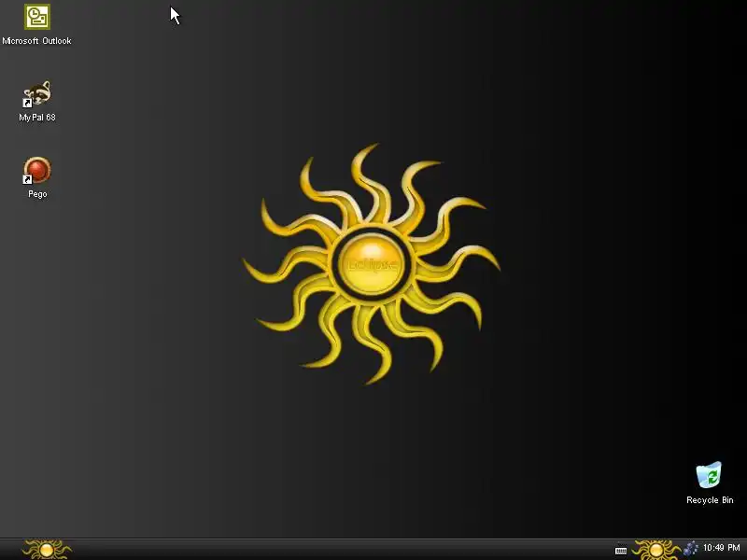Click the keyboard icon in system tray
This screenshot has width=747, height=560.
pyautogui.click(x=621, y=551)
